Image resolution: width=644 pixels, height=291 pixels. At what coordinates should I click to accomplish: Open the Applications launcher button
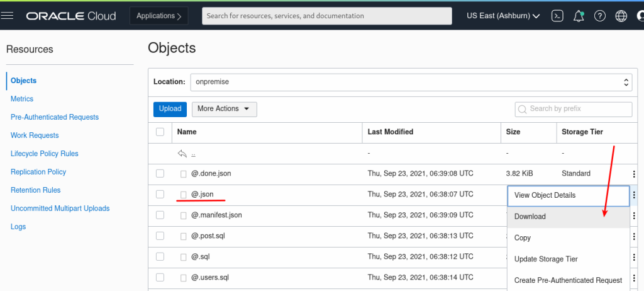point(158,16)
